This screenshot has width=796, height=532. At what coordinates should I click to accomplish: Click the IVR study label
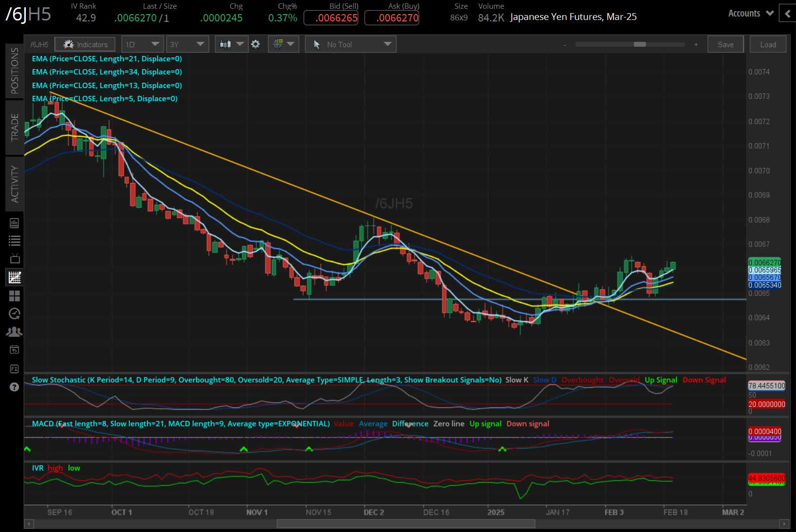[38, 468]
